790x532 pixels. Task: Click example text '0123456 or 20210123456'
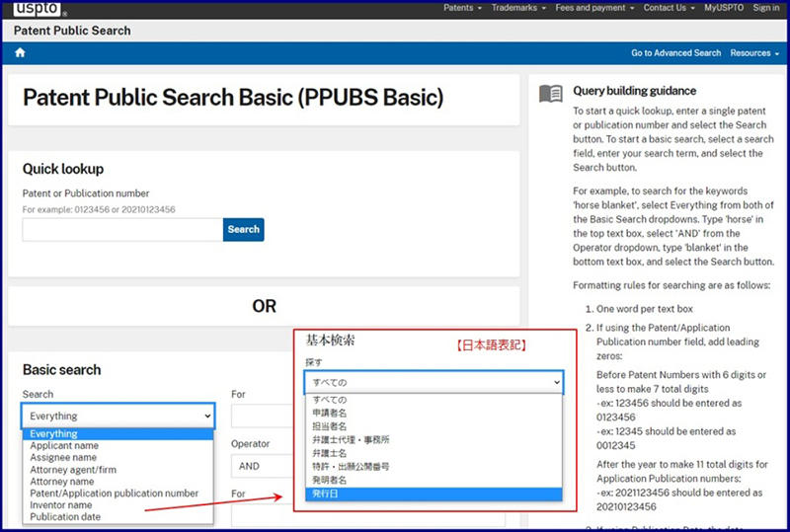(124, 209)
